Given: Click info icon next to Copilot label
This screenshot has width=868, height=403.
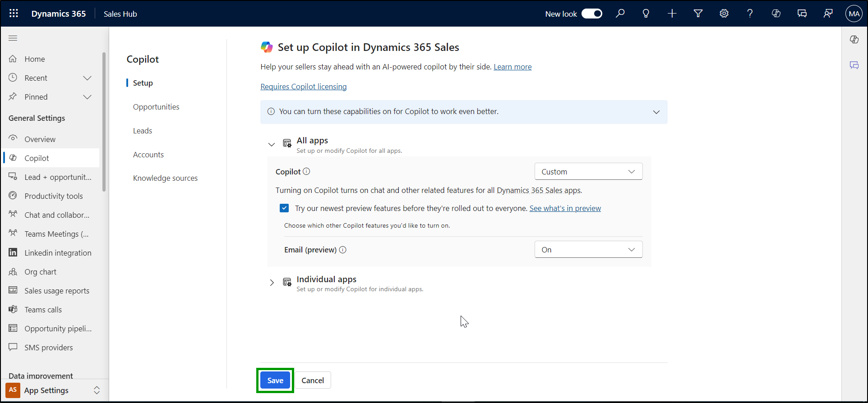Looking at the screenshot, I should pos(306,171).
